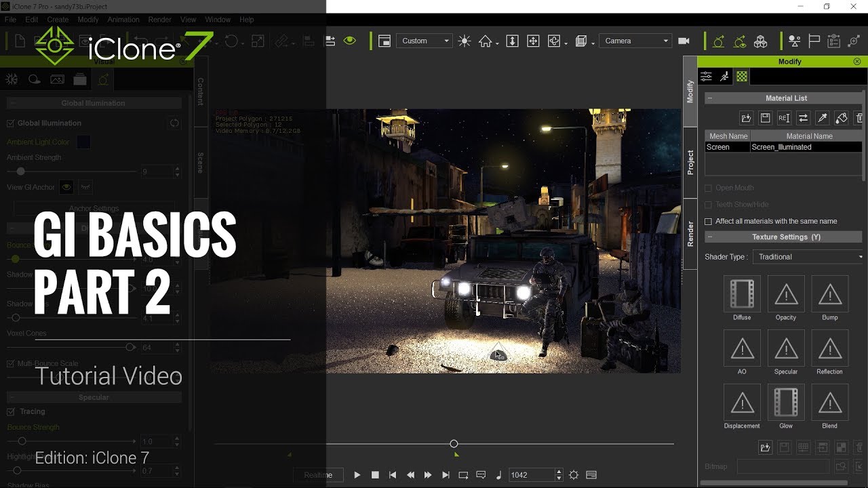Select the Screen_Illuminated material row
This screenshot has width=868, height=488.
(784, 147)
